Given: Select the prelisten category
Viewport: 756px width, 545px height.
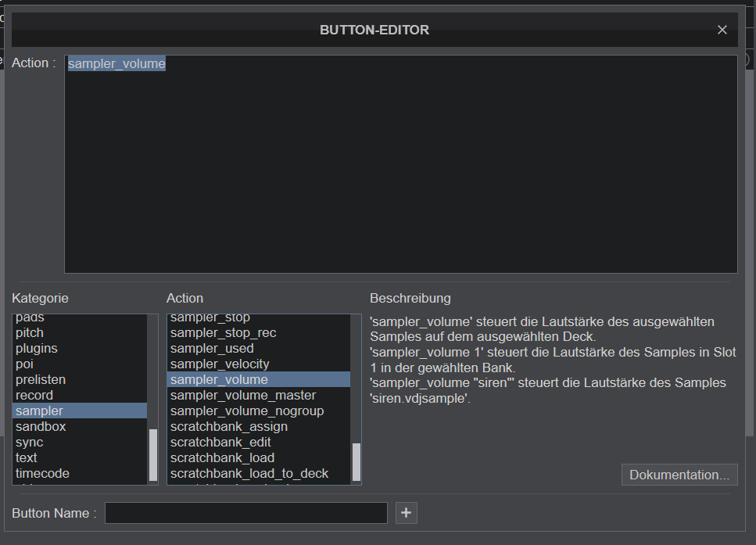Looking at the screenshot, I should coord(80,379).
